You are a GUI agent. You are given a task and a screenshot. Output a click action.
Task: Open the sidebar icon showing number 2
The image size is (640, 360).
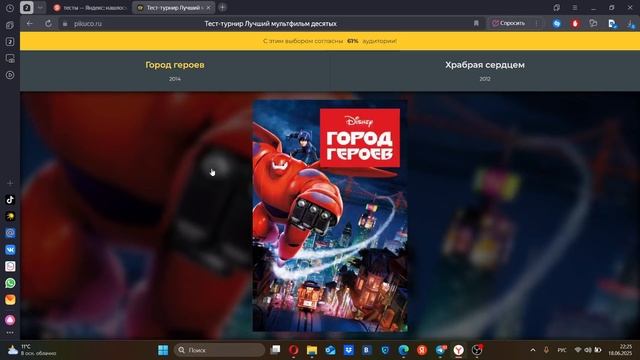tap(10, 42)
